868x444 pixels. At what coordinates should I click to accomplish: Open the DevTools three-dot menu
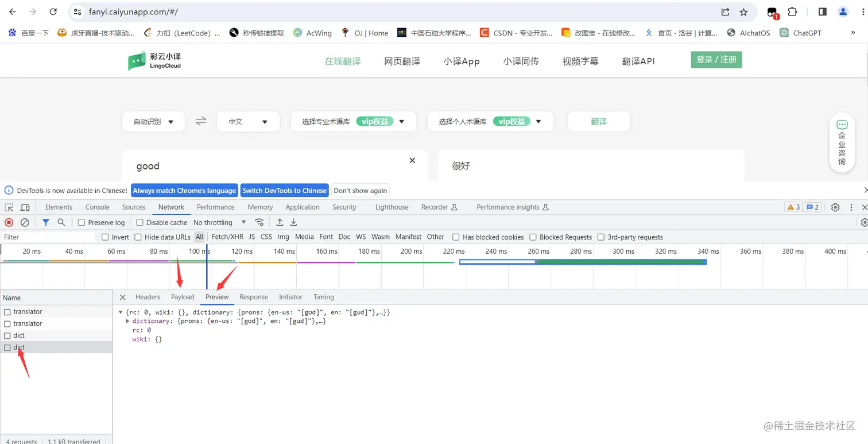click(x=851, y=207)
